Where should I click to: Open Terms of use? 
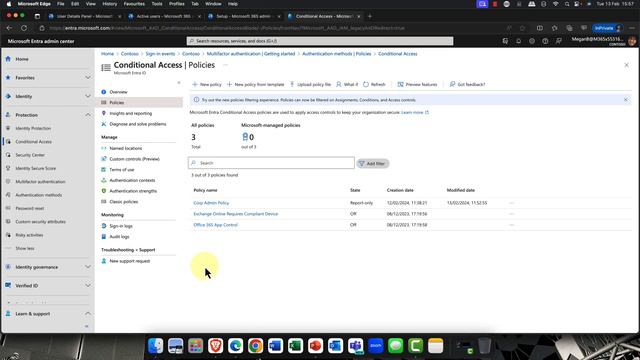coord(122,169)
